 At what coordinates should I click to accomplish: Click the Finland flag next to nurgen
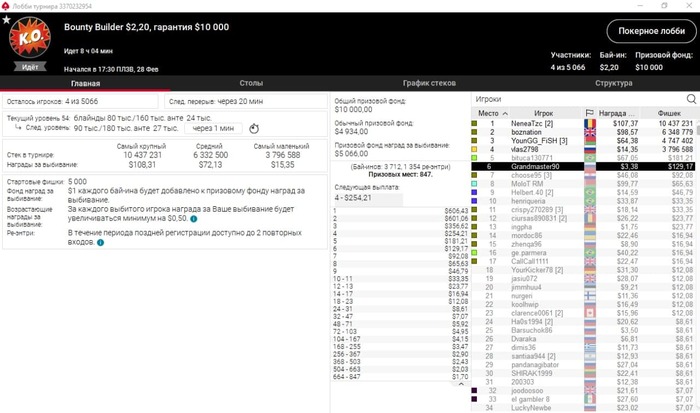[590, 296]
